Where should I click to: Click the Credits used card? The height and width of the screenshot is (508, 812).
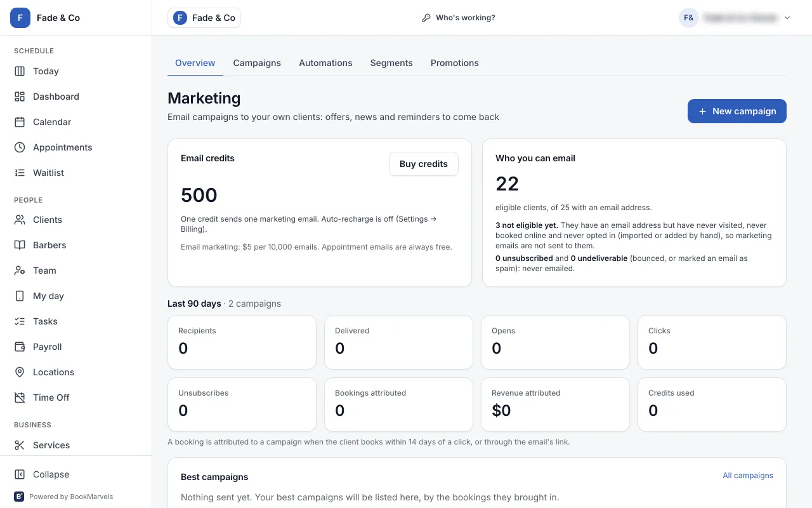(712, 404)
